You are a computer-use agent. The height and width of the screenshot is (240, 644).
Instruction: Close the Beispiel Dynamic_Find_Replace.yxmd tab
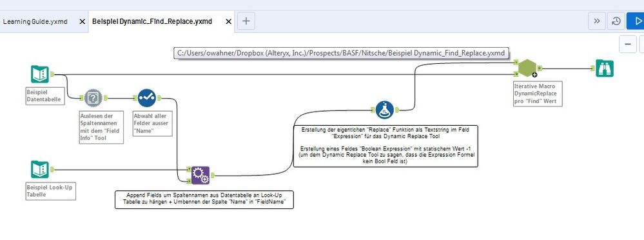pos(229,21)
